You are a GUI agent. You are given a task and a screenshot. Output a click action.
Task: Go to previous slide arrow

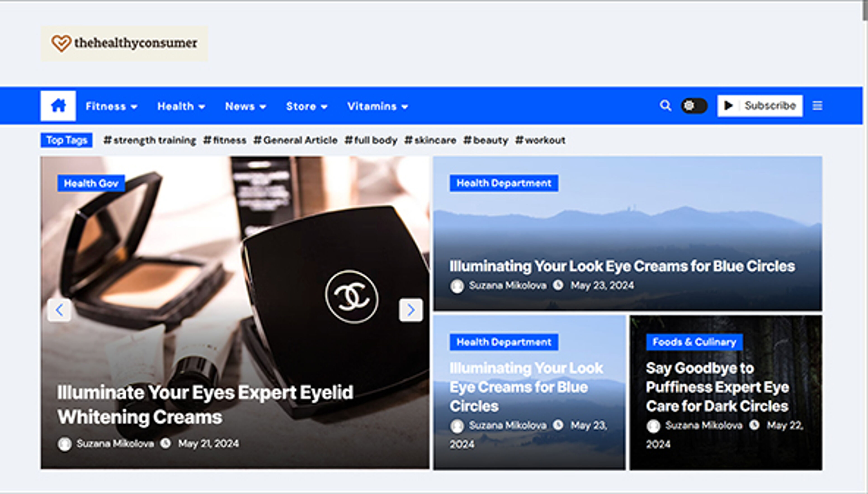(59, 310)
